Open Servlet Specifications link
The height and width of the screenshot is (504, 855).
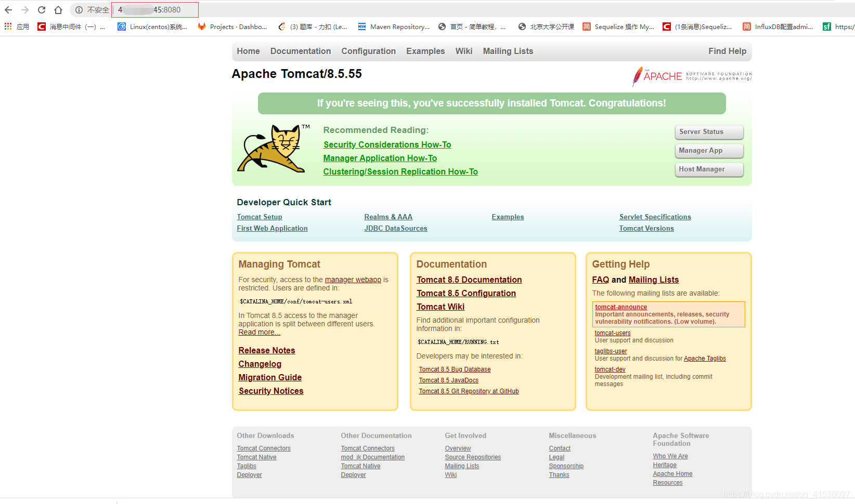655,217
